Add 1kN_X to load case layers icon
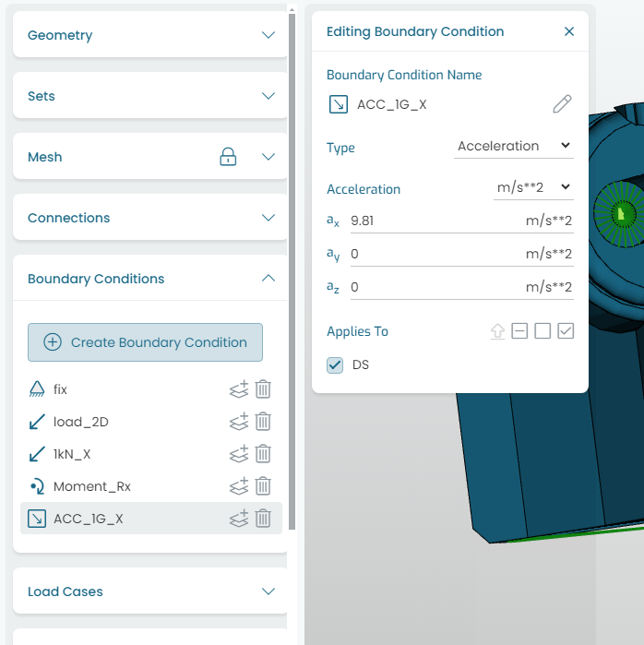The height and width of the screenshot is (645, 644). click(239, 454)
